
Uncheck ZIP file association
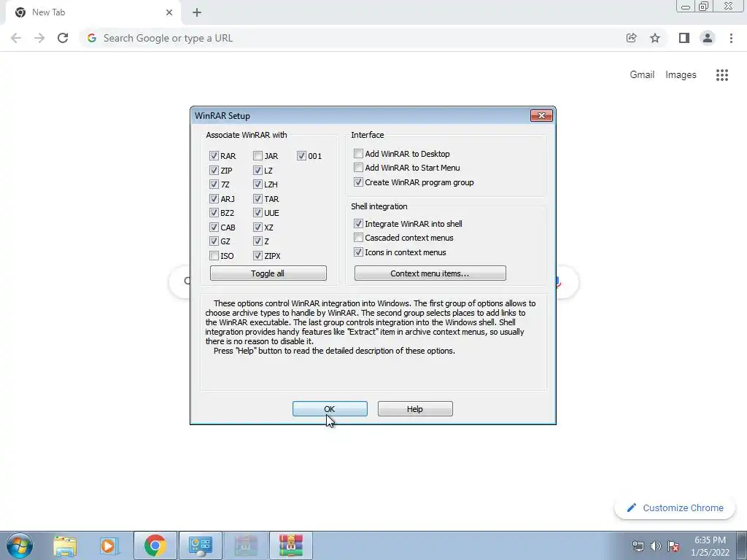214,170
